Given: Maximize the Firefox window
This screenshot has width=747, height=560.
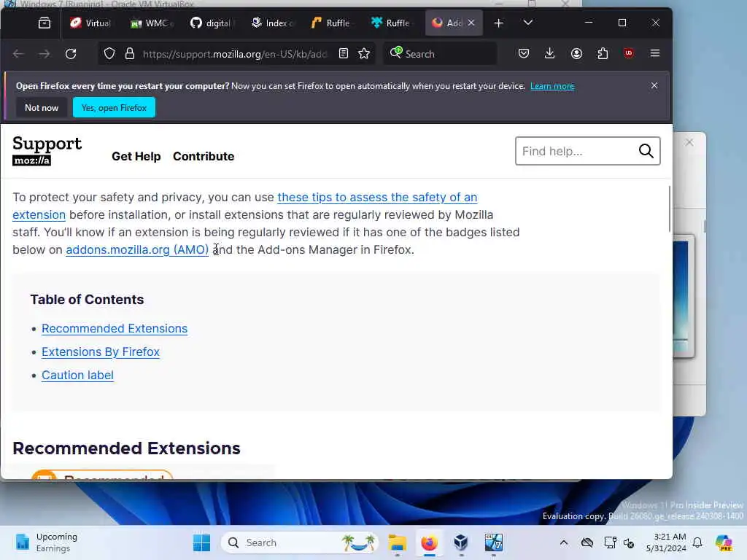Looking at the screenshot, I should tap(622, 23).
